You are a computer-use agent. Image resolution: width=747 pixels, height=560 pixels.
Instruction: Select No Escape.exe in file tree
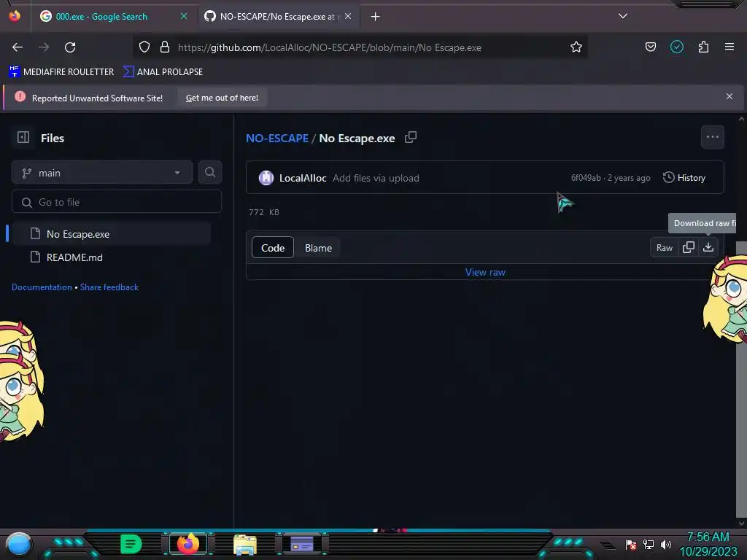click(x=111, y=234)
